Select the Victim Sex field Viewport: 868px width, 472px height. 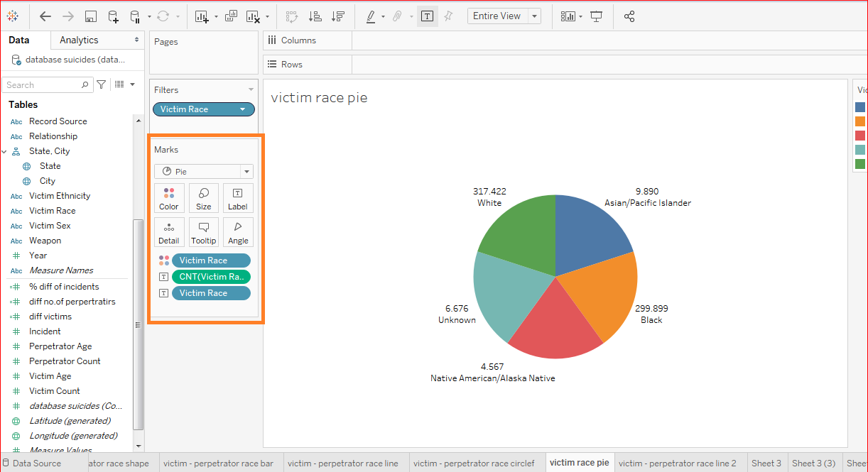point(50,226)
